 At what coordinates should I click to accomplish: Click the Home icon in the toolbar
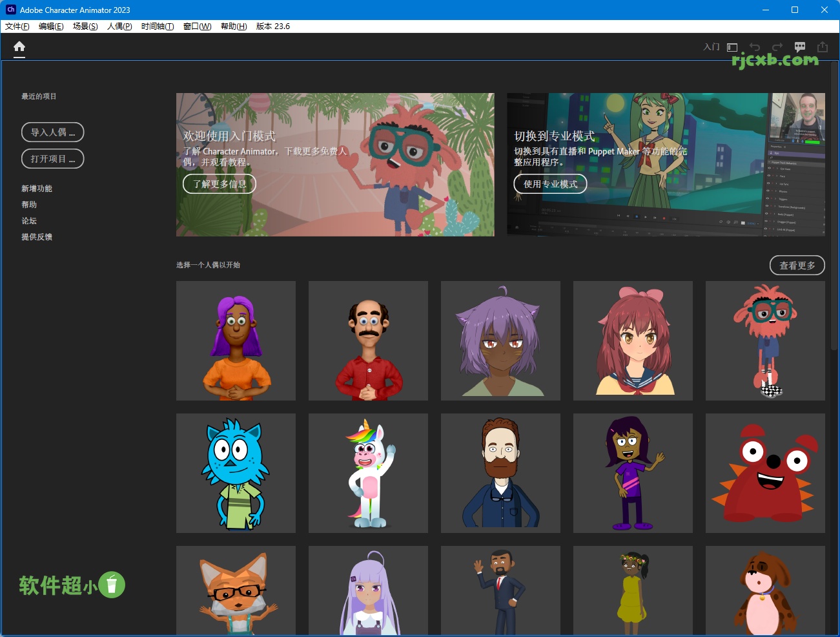19,47
